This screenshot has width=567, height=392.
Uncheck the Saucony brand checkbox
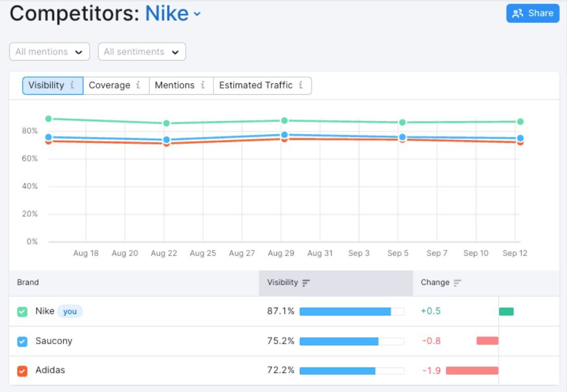[22, 342]
